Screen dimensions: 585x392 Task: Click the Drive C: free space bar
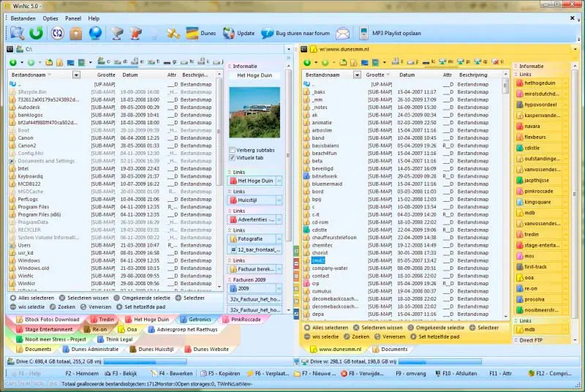tap(145, 361)
